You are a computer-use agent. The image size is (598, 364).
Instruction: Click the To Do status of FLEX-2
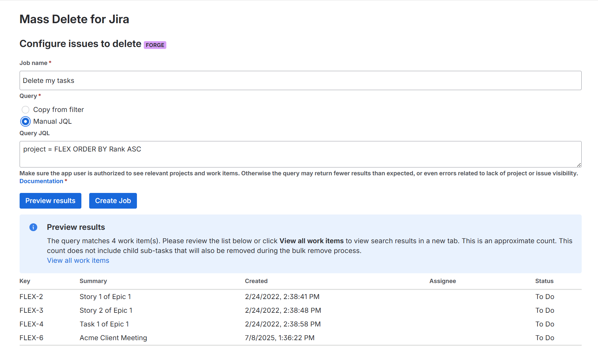click(x=545, y=297)
